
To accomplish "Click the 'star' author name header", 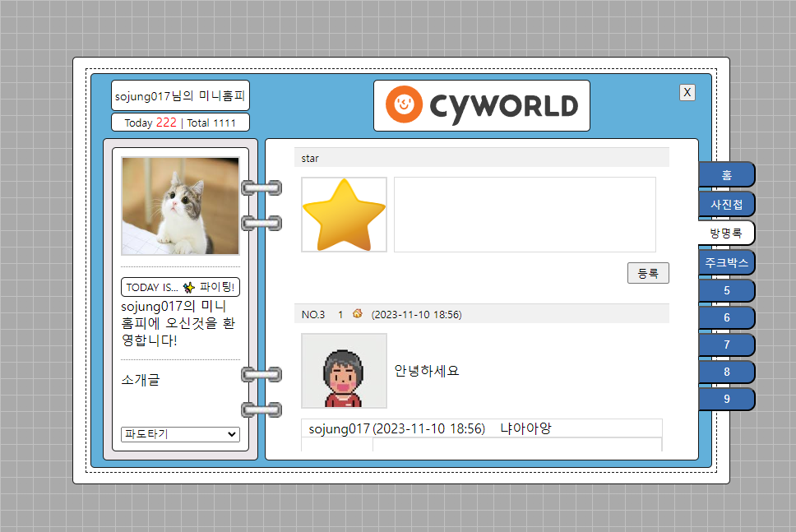I will click(x=310, y=159).
